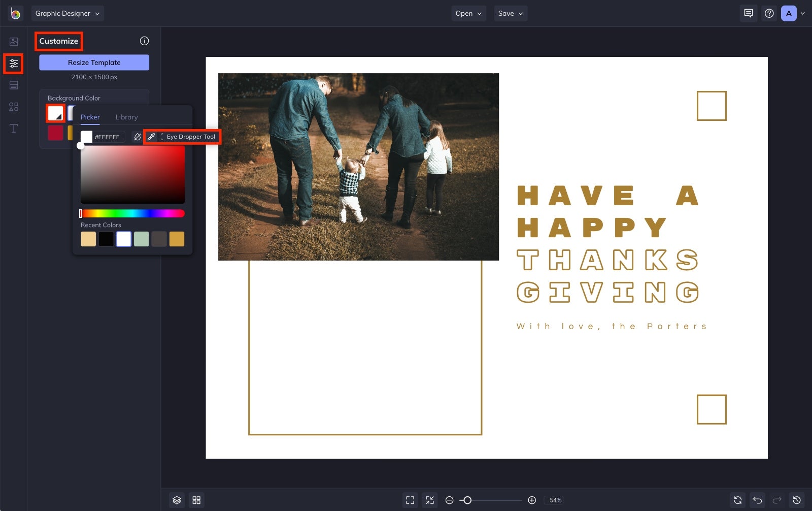Image resolution: width=812 pixels, height=511 pixels.
Task: Expand the Save dropdown menu
Action: tap(511, 14)
